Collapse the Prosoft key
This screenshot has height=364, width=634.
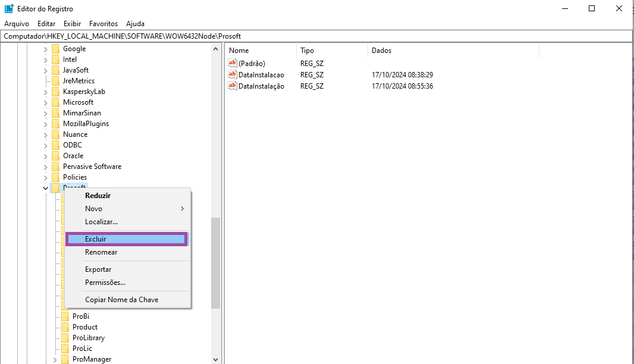click(x=45, y=188)
